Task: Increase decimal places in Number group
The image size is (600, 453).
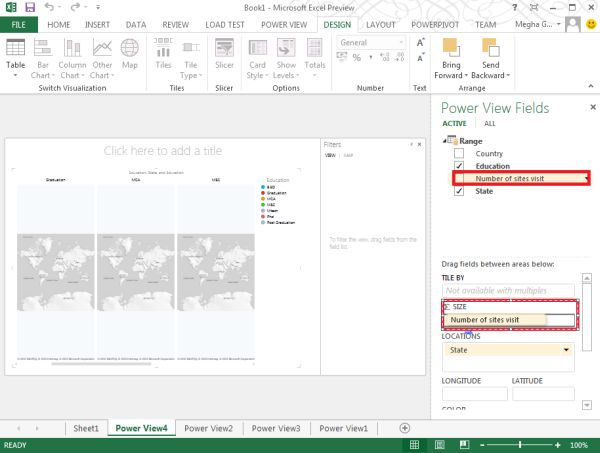Action: [x=385, y=58]
